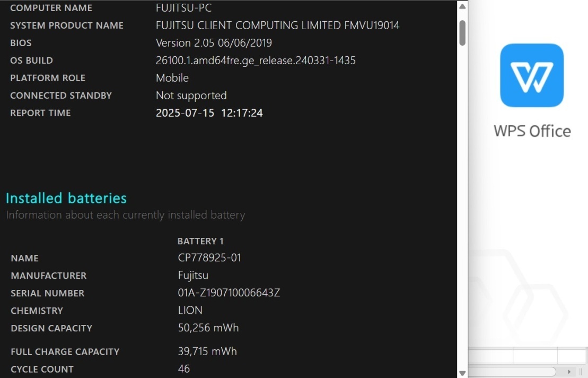The image size is (588, 378).
Task: Click the SERIAL NUMBER label
Action: 48,293
